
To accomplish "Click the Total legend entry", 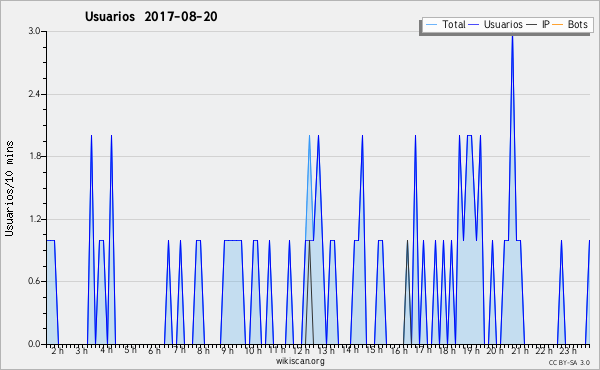I will 445,24.
